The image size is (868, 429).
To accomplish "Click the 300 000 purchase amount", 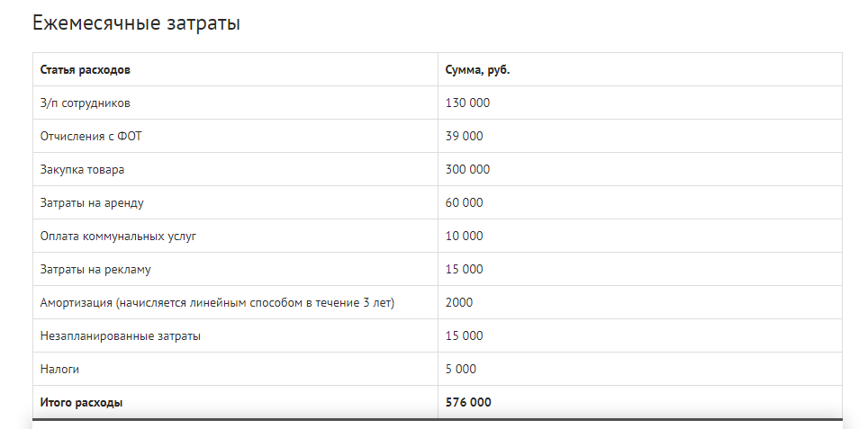I will pos(467,170).
